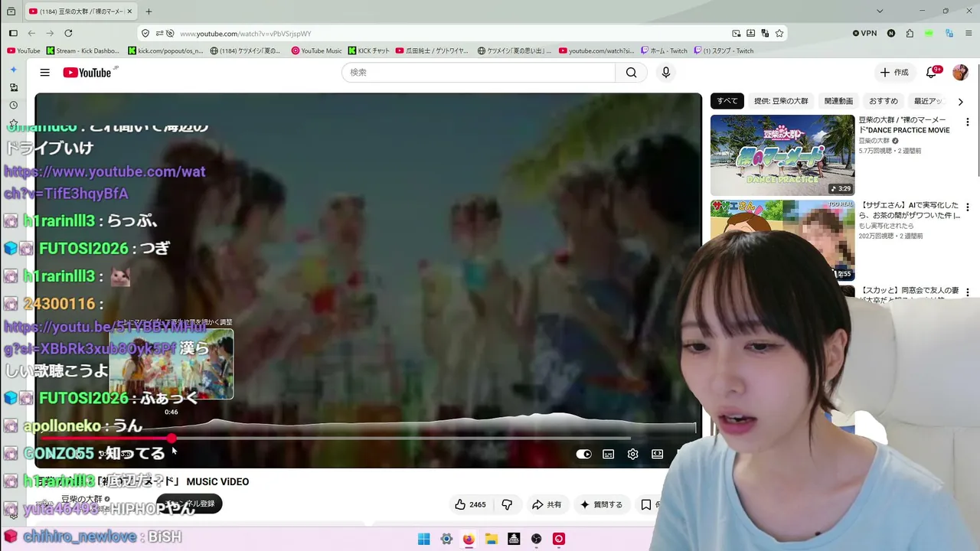Select the 豆柴の大群 YouTube browser tab
The height and width of the screenshot is (551, 980).
pos(80,11)
